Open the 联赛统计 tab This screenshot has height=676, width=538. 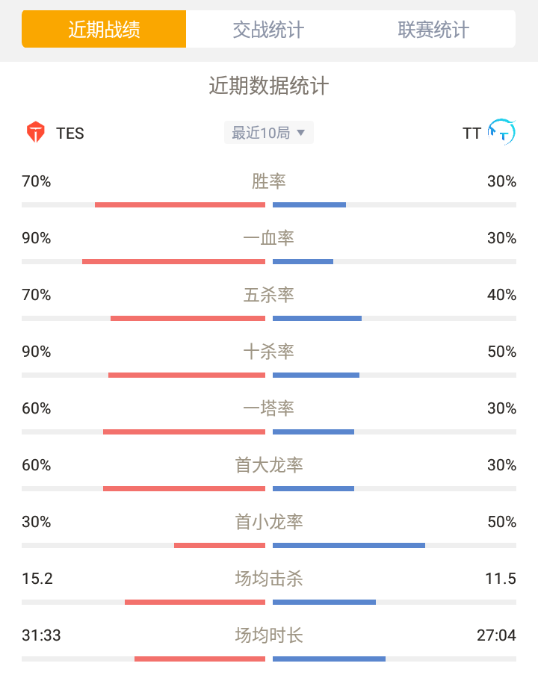click(x=433, y=29)
